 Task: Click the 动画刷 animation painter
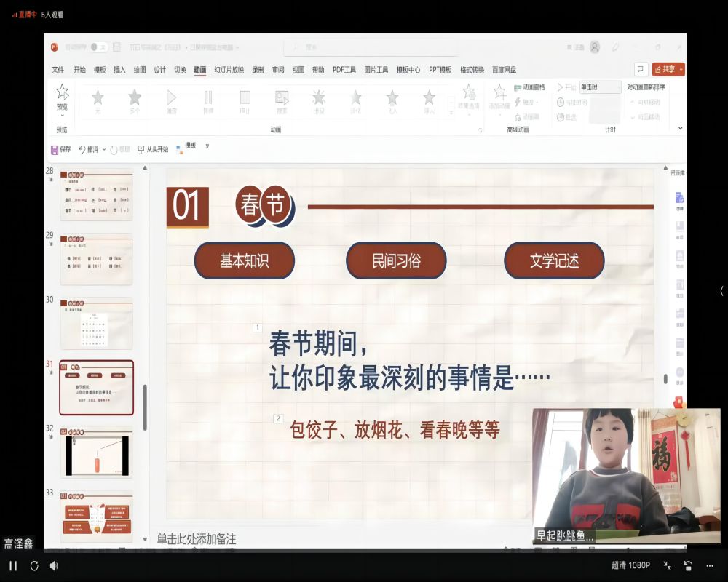tap(527, 117)
